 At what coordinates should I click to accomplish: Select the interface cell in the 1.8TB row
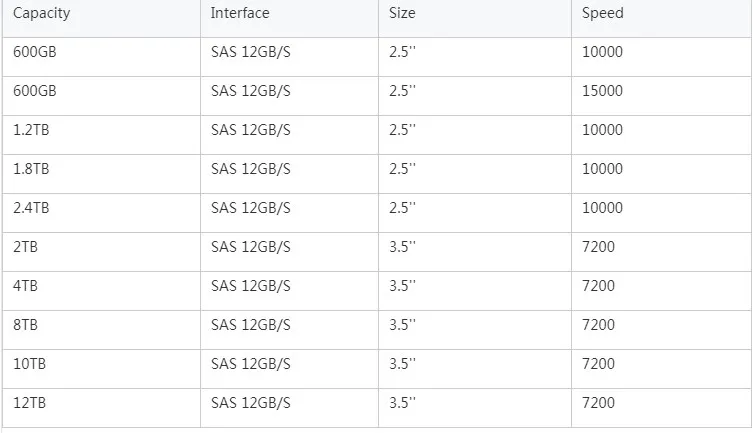250,169
